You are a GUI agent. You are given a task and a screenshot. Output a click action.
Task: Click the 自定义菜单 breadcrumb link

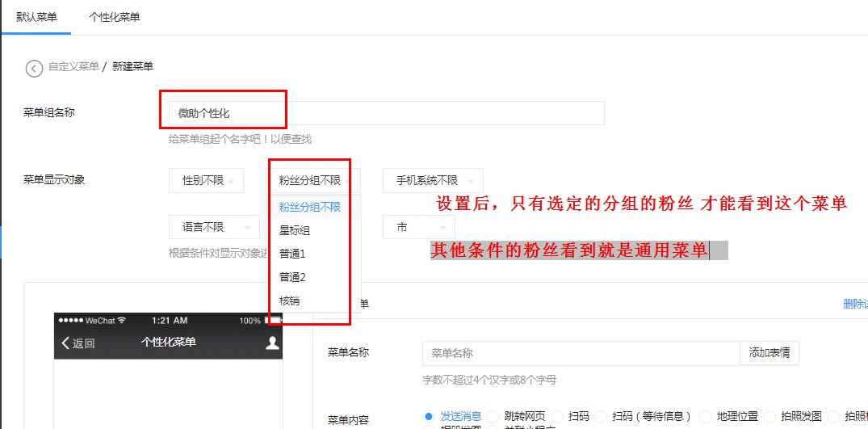(x=73, y=67)
